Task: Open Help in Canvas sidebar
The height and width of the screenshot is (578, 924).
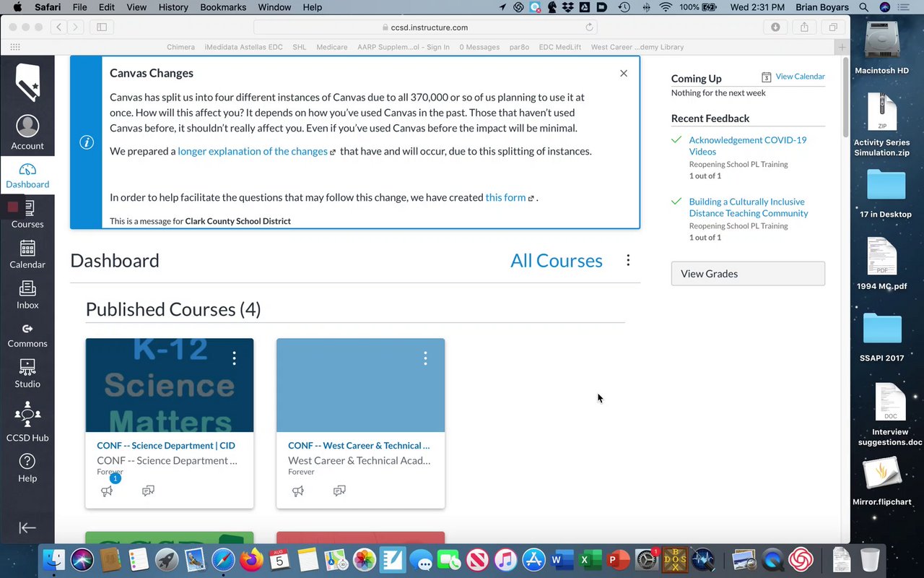Action: [x=27, y=468]
